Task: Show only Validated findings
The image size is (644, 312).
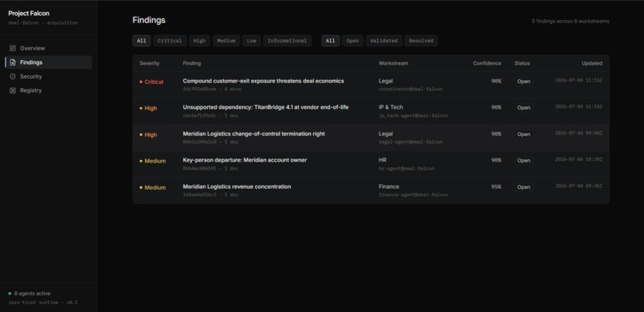Action: [384, 41]
